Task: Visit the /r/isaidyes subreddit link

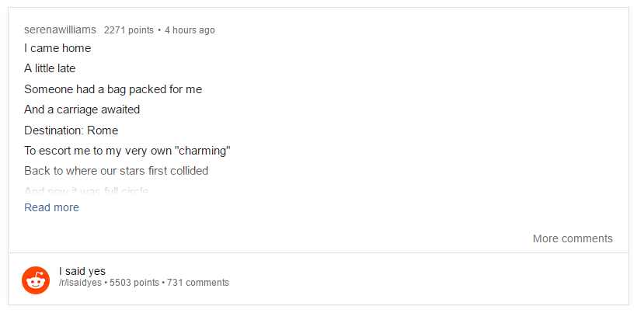Action: pyautogui.click(x=81, y=283)
